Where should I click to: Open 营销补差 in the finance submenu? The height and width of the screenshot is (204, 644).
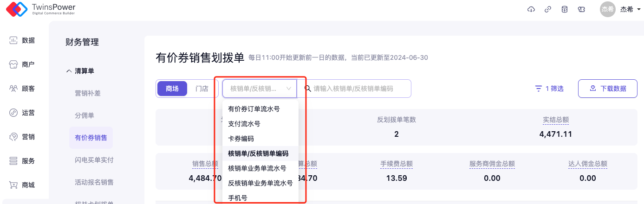point(88,93)
